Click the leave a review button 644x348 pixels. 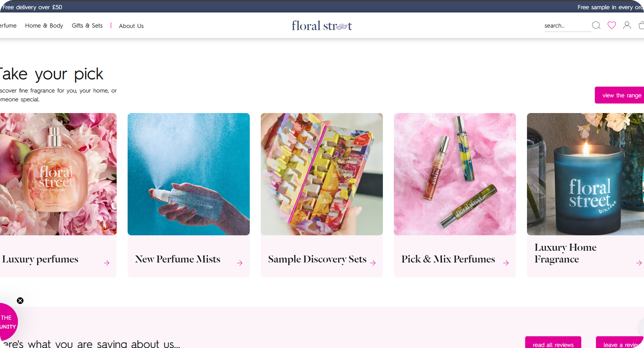coord(620,343)
